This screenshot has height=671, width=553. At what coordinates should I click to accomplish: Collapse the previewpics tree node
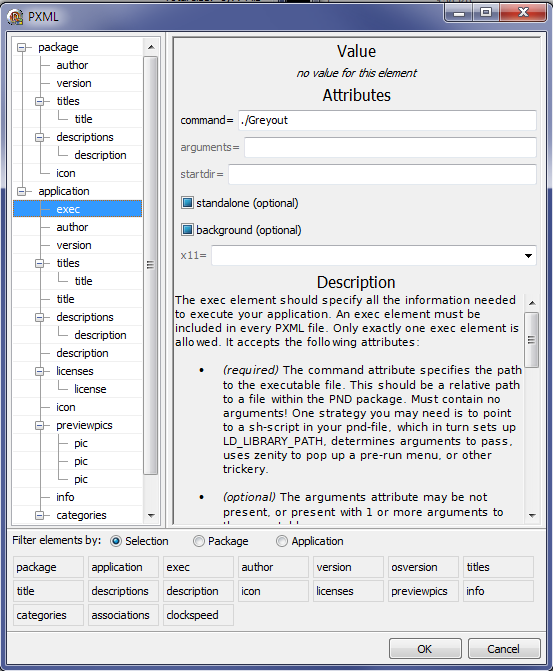[39, 425]
